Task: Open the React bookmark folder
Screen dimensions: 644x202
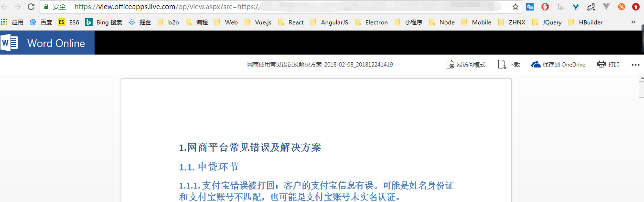Action: click(290, 22)
